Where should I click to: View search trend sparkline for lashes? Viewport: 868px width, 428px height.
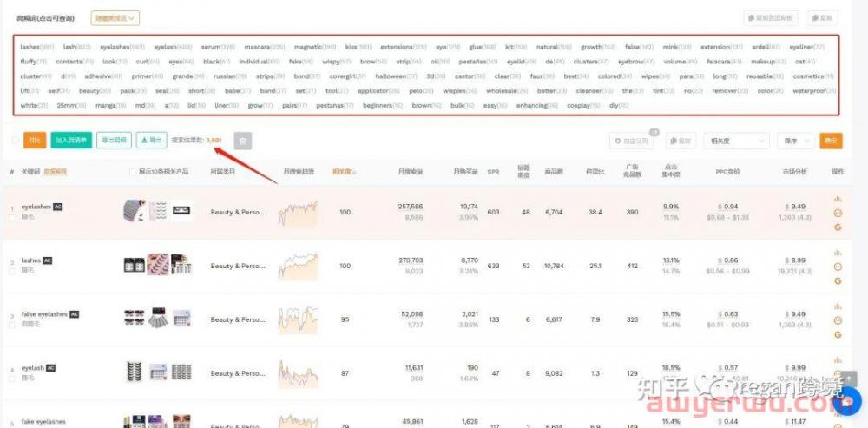(x=298, y=267)
